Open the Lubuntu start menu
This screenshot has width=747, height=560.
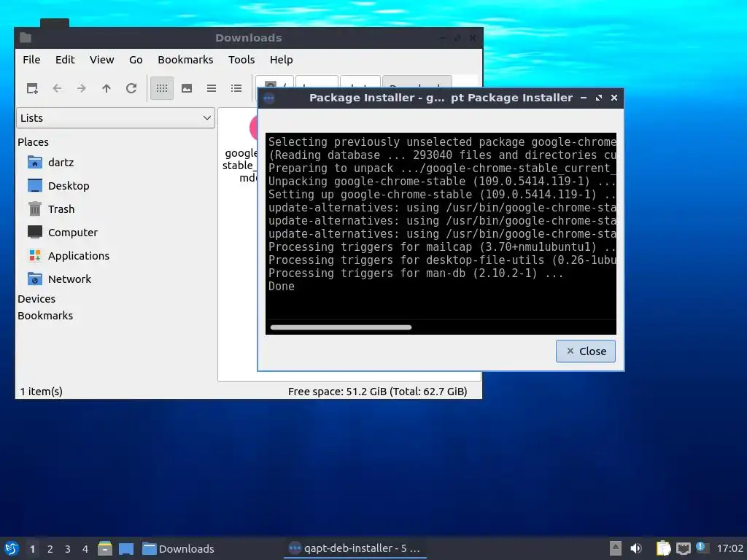(12, 548)
